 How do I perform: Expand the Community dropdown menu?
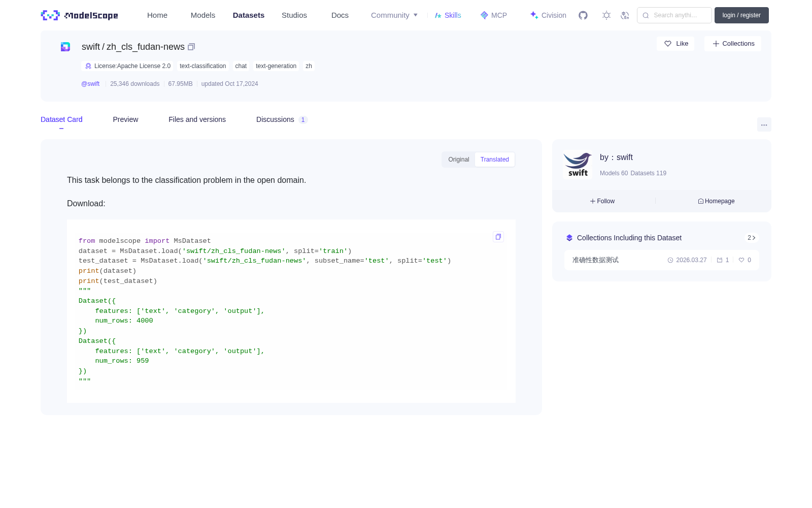394,15
